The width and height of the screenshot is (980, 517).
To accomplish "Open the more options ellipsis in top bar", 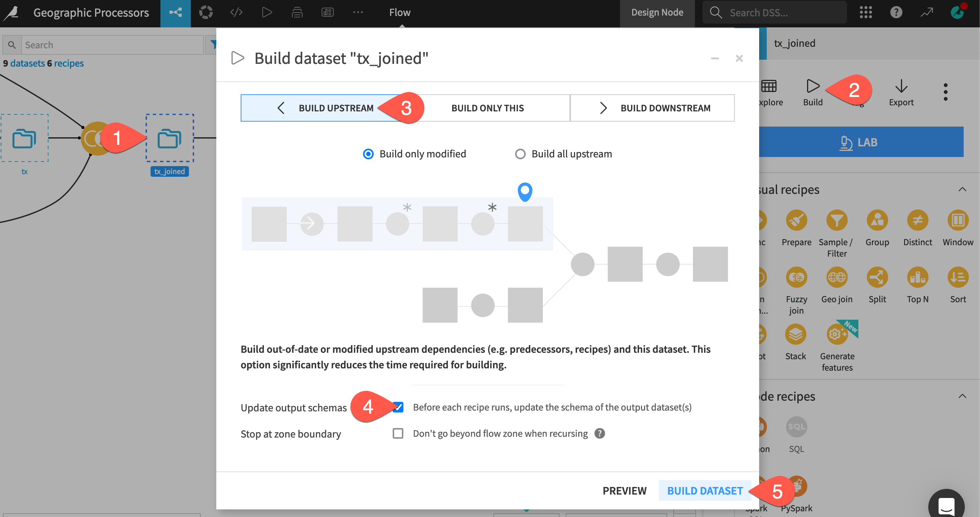I will click(358, 13).
